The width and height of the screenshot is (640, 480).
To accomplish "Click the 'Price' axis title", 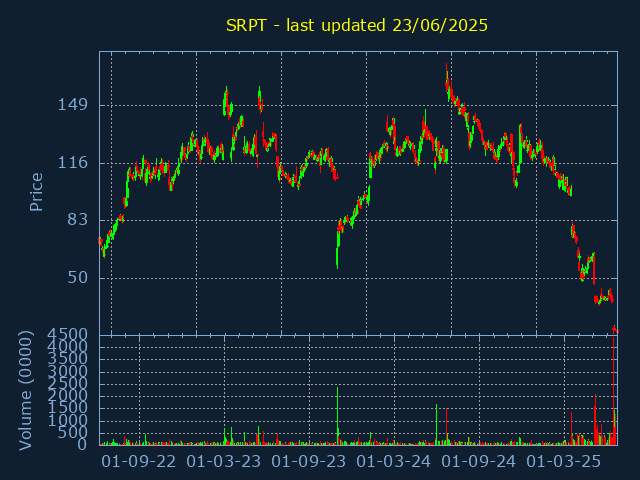I will coord(36,192).
